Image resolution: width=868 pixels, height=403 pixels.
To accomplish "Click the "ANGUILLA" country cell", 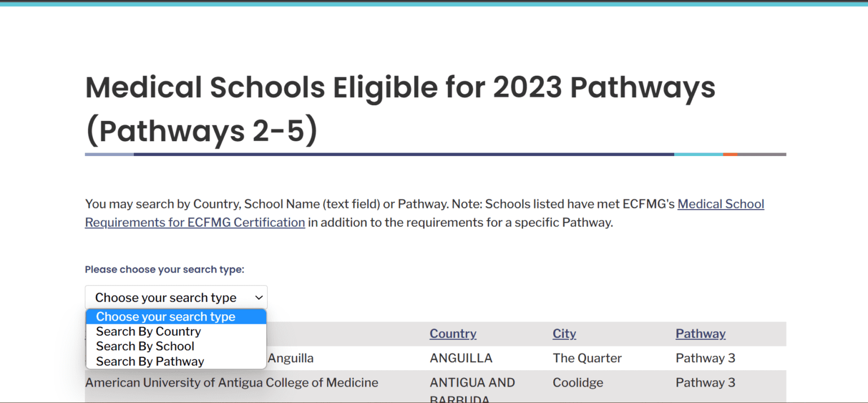I will 461,358.
